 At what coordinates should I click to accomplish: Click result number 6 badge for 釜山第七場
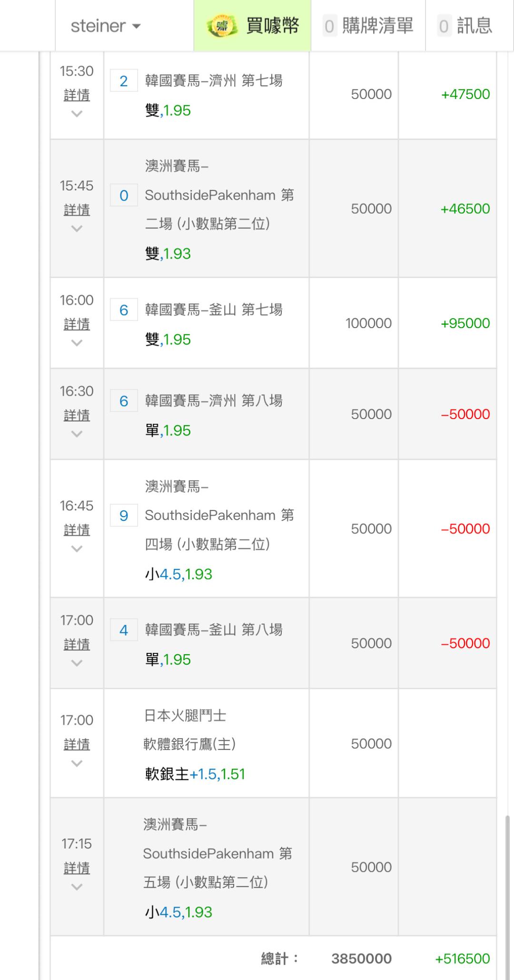[124, 310]
